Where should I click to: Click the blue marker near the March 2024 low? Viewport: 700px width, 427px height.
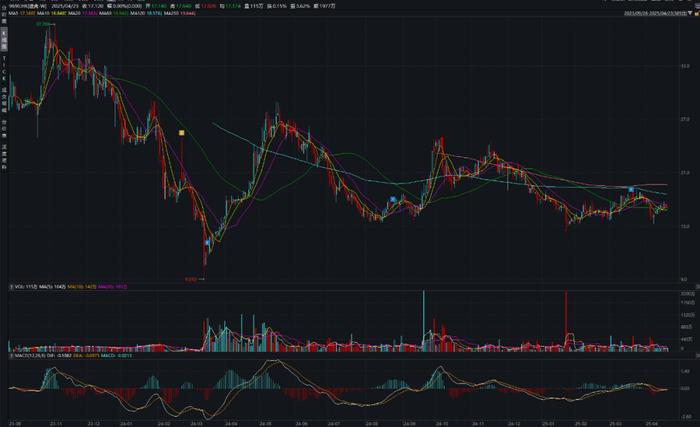(x=207, y=243)
